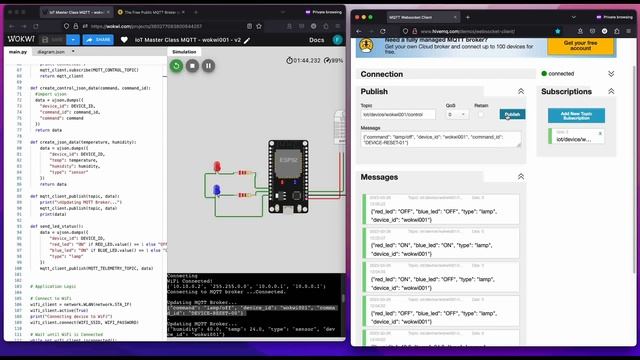Switch to the main.py tab
640x360 pixels.
point(18,52)
